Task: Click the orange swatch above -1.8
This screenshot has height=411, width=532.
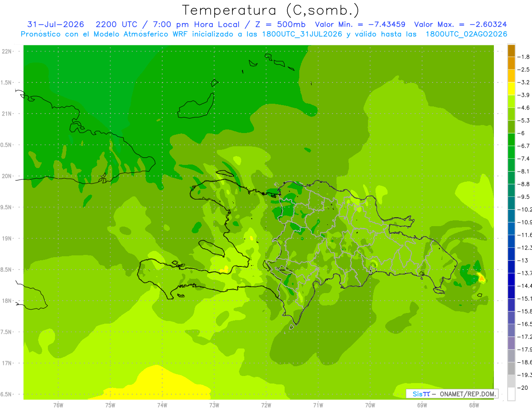Action: (x=511, y=51)
